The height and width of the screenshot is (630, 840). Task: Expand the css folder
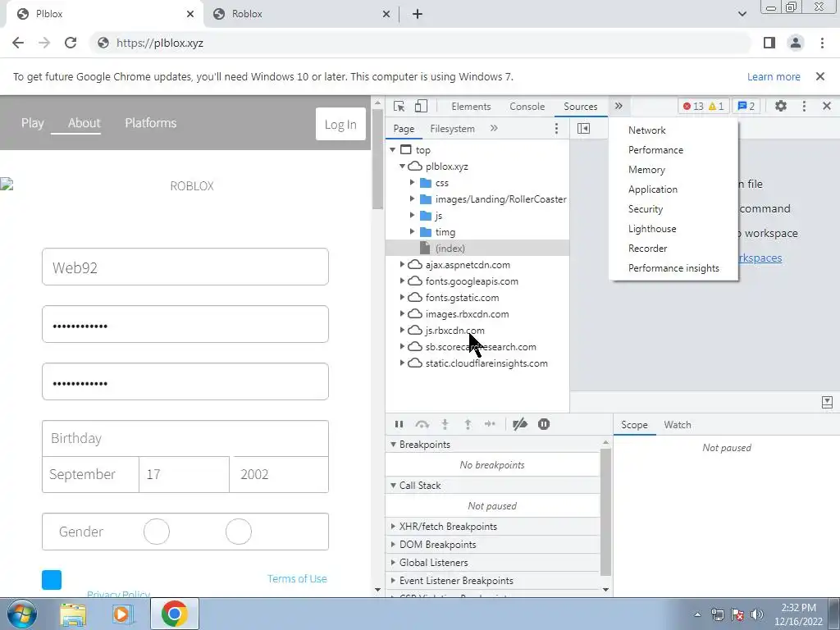pos(412,183)
